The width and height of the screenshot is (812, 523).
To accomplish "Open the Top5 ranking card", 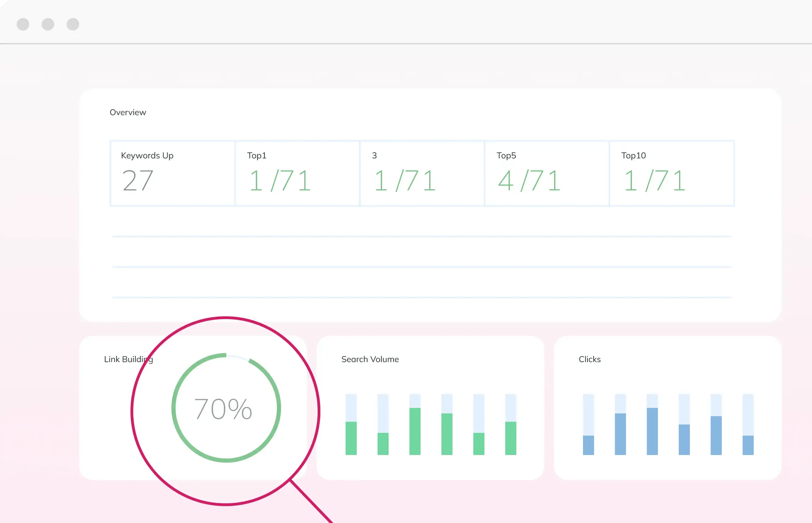I will click(546, 173).
